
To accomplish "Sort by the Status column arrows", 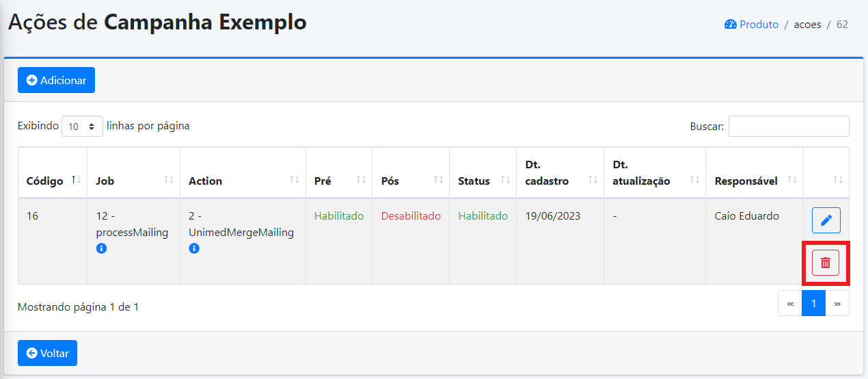I will (x=506, y=180).
